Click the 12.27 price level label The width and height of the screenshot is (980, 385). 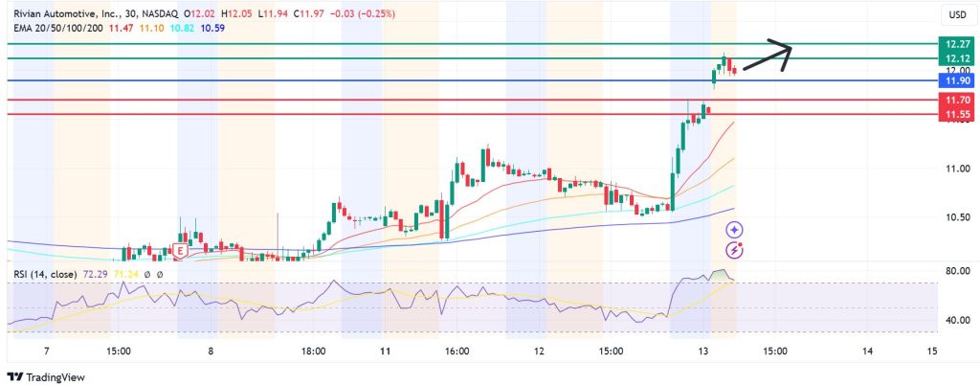tap(957, 44)
